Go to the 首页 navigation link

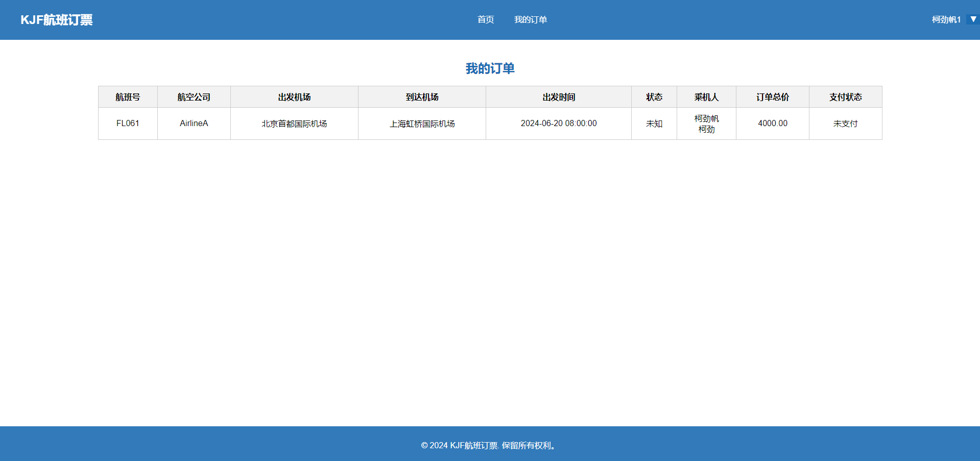pyautogui.click(x=485, y=20)
